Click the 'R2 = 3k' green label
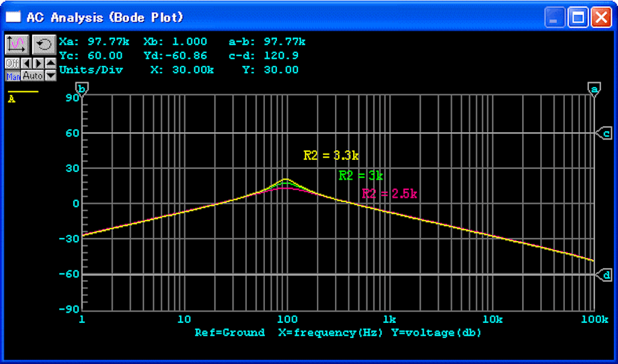Screen dimensions: 618x364 click(x=361, y=176)
